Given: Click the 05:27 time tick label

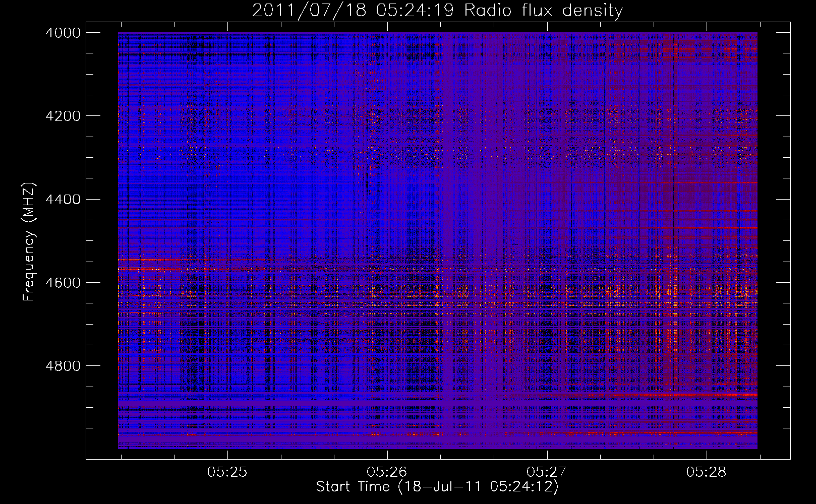Looking at the screenshot, I should [547, 472].
